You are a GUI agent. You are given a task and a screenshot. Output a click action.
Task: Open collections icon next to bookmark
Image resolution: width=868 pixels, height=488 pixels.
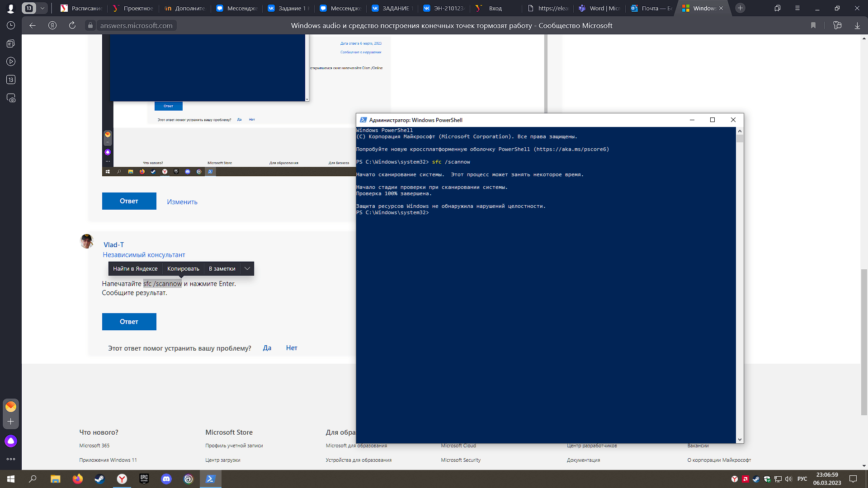click(837, 26)
